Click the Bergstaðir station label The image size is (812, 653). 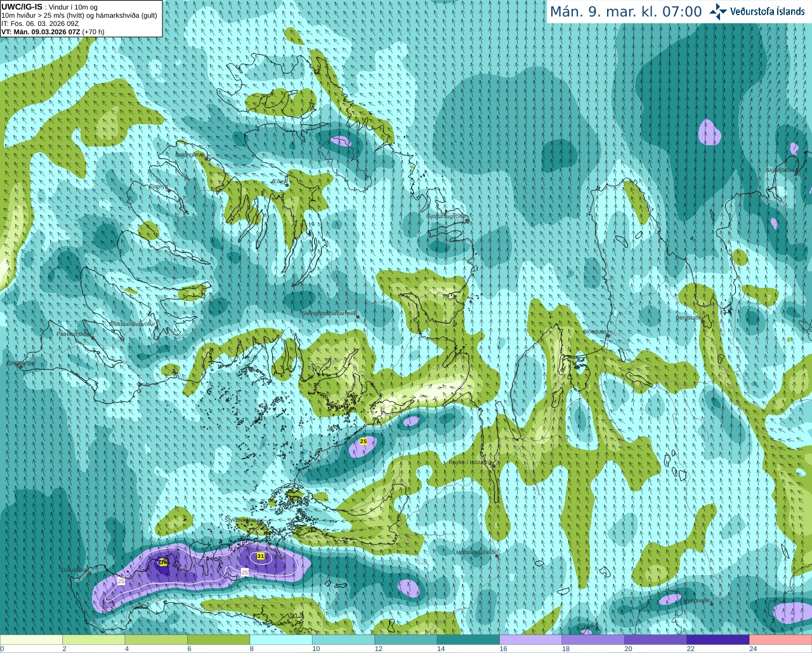pos(689,318)
